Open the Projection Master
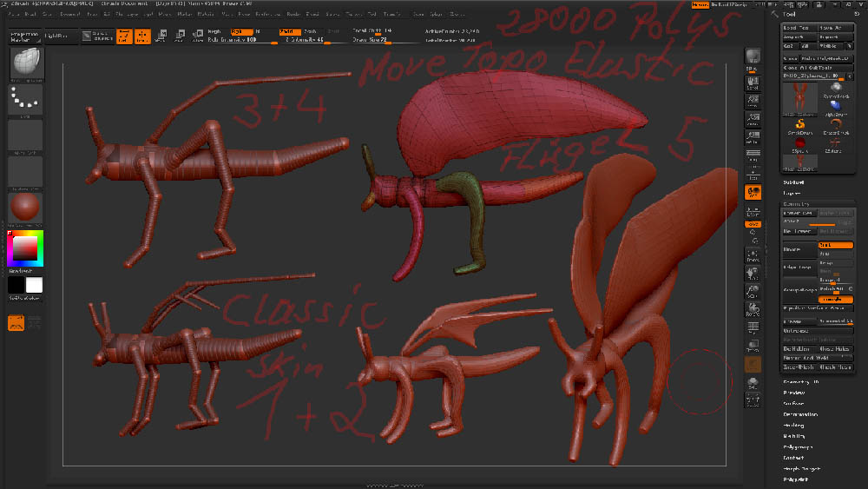 tap(24, 36)
